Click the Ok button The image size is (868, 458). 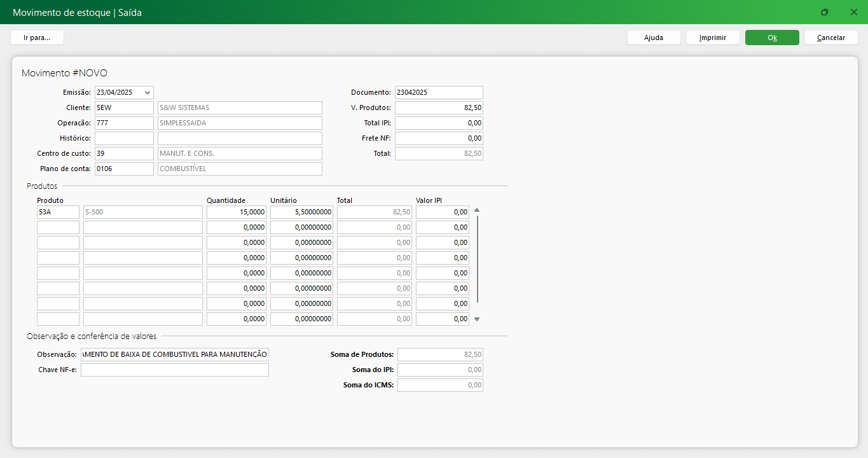click(772, 38)
